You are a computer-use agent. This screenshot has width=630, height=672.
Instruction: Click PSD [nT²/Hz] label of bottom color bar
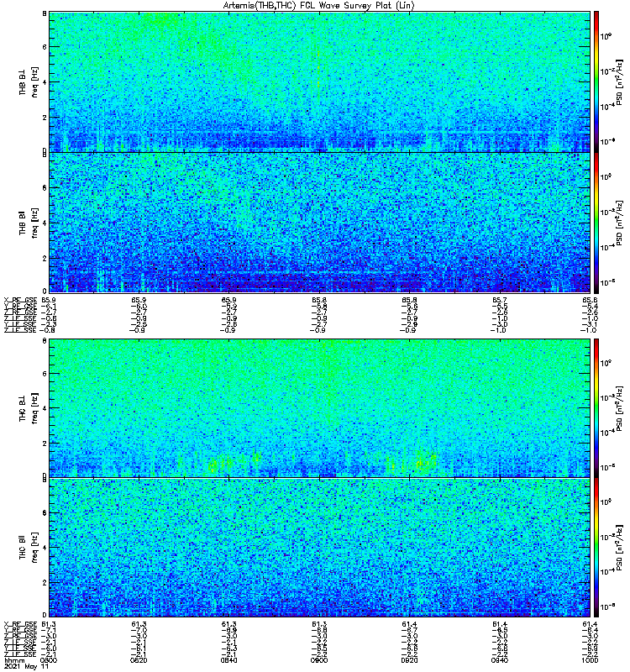[x=619, y=547]
